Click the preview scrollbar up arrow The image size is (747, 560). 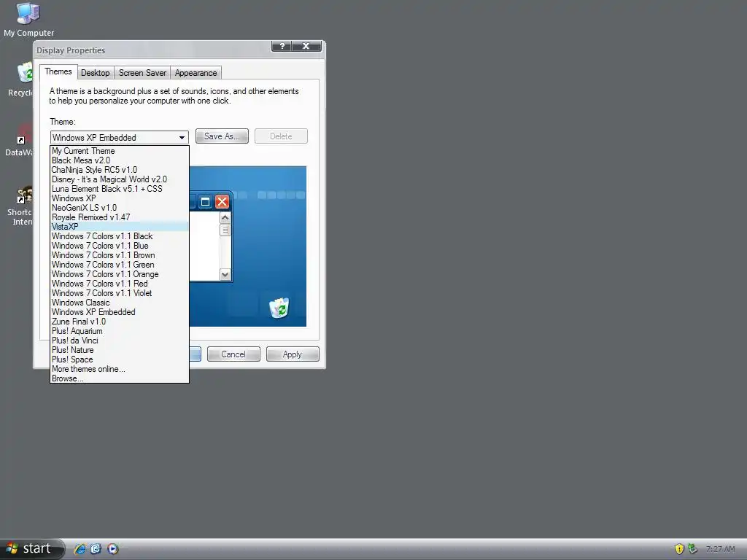(225, 217)
